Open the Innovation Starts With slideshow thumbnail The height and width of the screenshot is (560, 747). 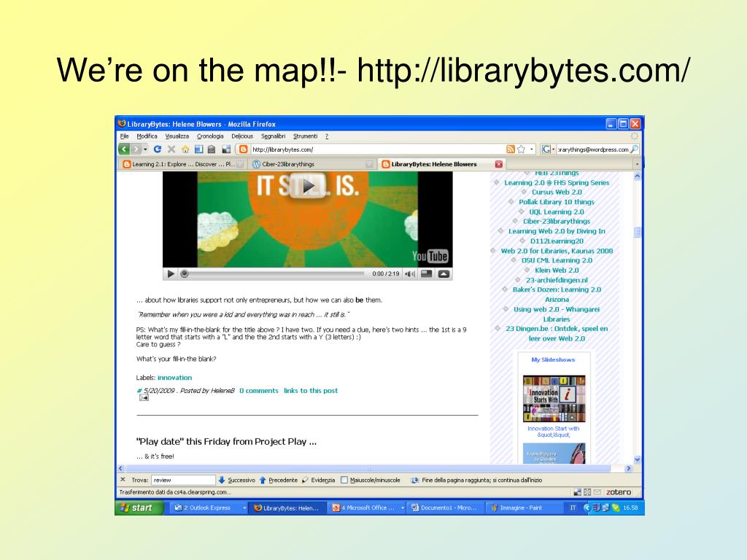click(x=554, y=399)
